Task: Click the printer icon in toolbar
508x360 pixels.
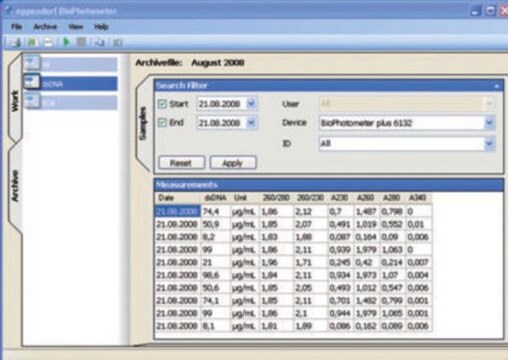Action: click(48, 42)
